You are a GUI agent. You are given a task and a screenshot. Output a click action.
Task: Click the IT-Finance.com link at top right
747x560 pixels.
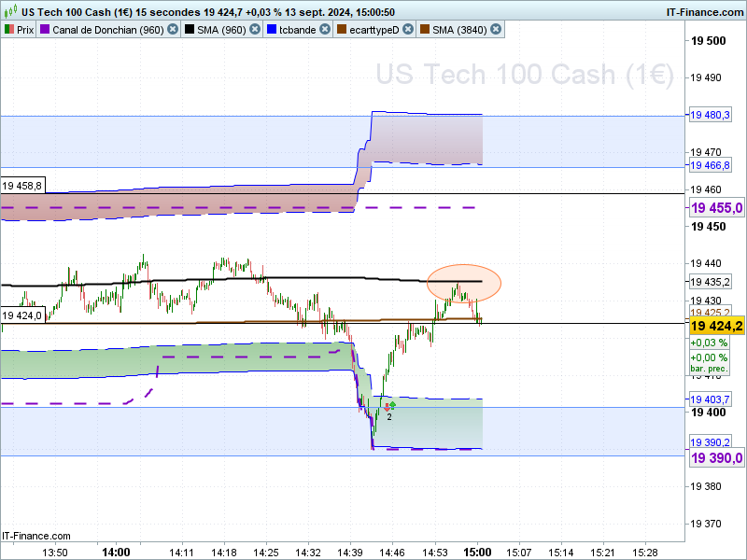click(705, 12)
